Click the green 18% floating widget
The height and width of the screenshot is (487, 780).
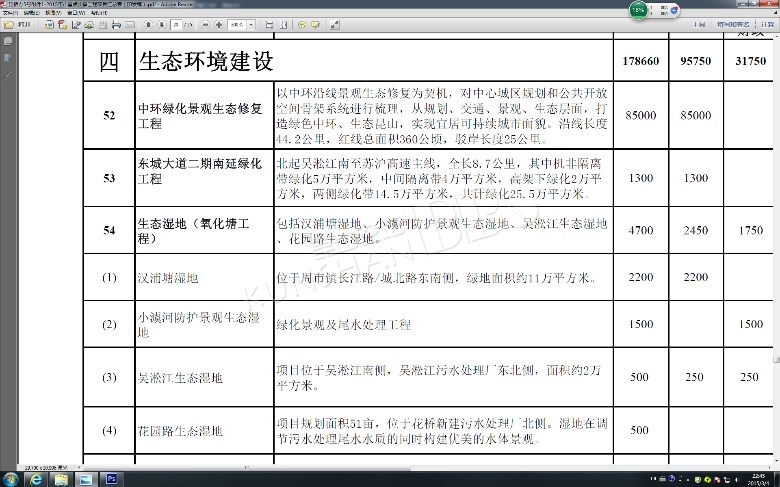639,10
